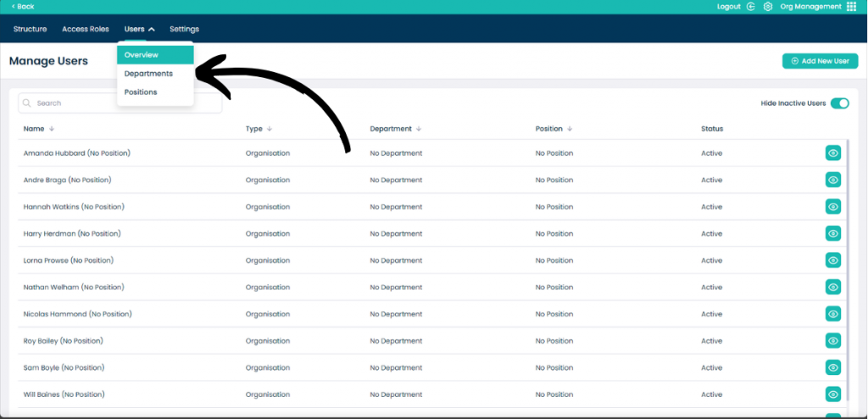Click No Department in Andre Braga's row
868x419 pixels.
point(396,180)
